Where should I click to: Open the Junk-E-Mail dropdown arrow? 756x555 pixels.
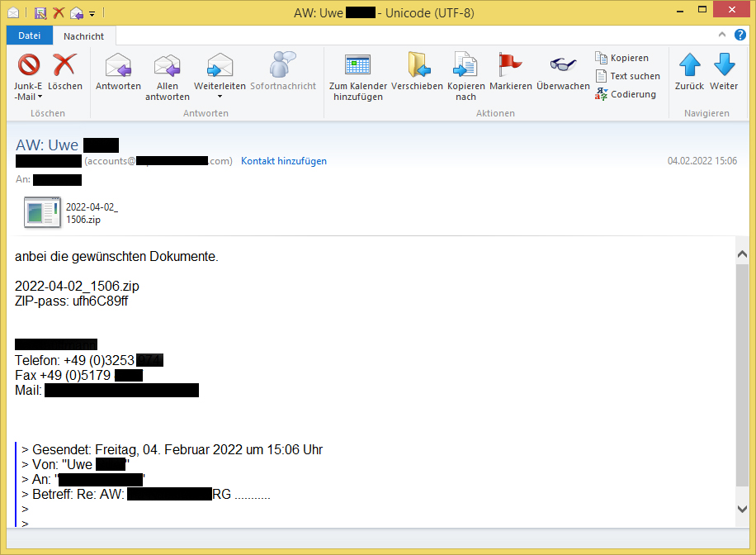click(40, 97)
